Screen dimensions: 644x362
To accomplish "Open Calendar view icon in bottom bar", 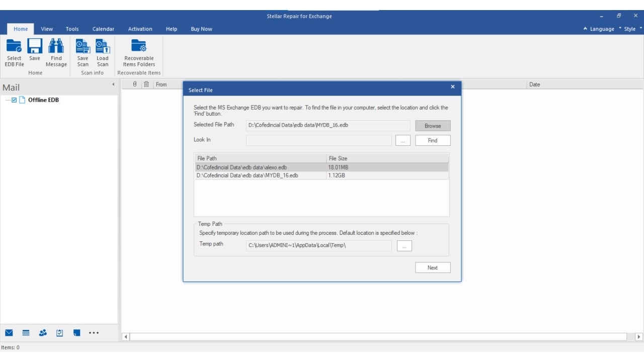I will pyautogui.click(x=26, y=333).
